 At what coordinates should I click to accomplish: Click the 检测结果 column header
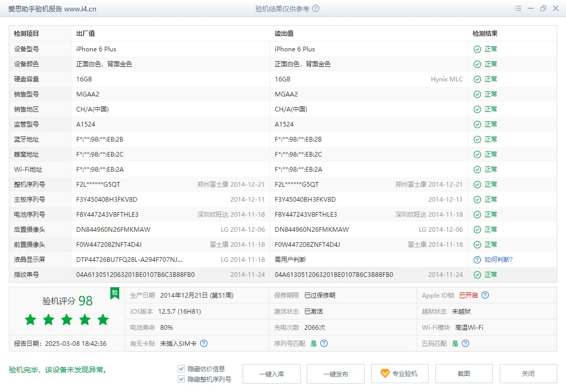(485, 34)
